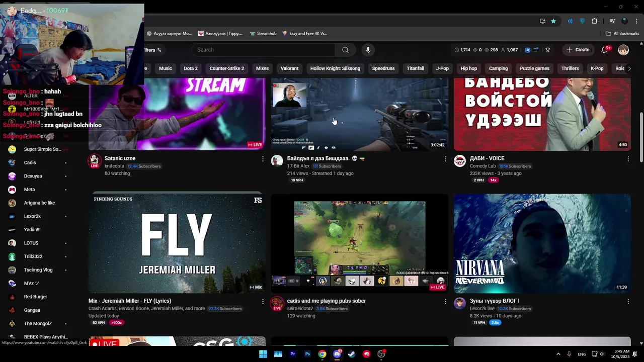Show hidden system tray icons

[558, 354]
